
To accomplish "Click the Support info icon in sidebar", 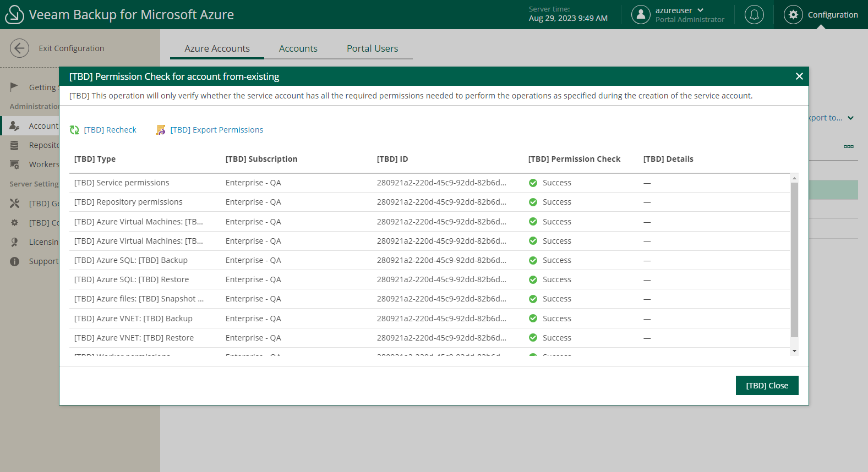I will (14, 261).
